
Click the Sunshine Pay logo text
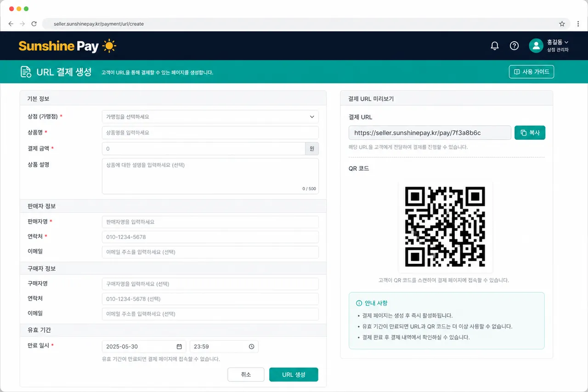[59, 46]
